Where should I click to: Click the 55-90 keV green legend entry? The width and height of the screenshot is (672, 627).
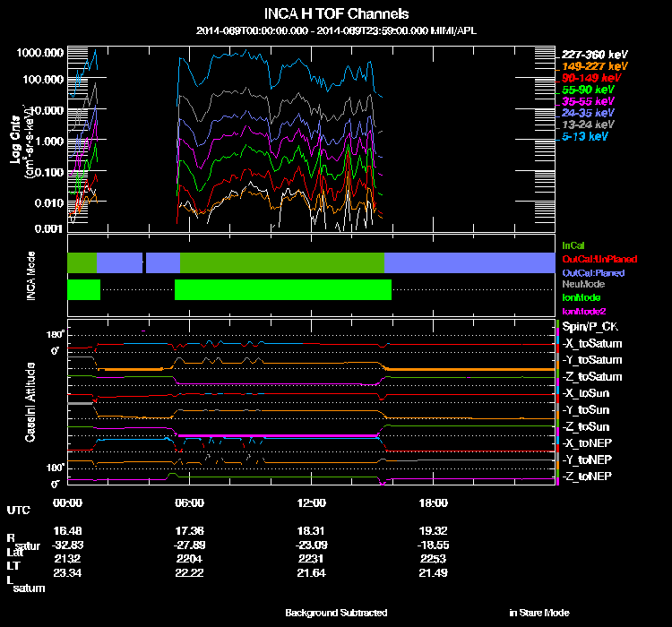tap(588, 90)
